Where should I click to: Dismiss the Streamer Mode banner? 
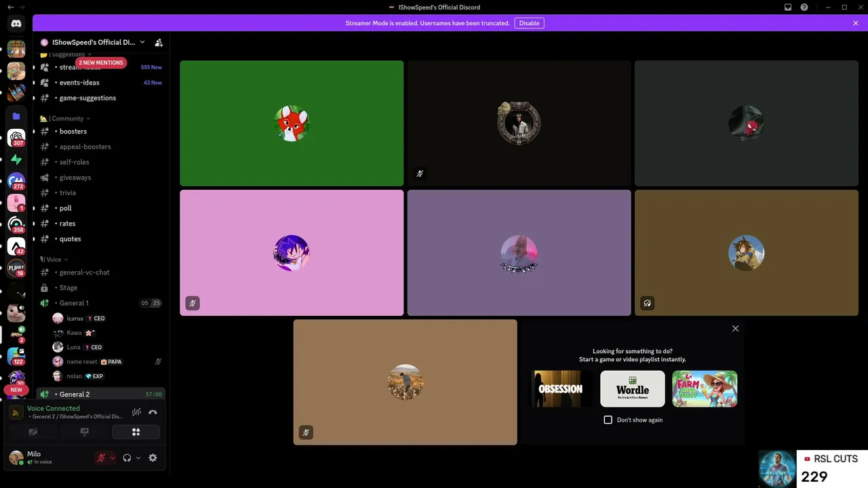pyautogui.click(x=856, y=23)
